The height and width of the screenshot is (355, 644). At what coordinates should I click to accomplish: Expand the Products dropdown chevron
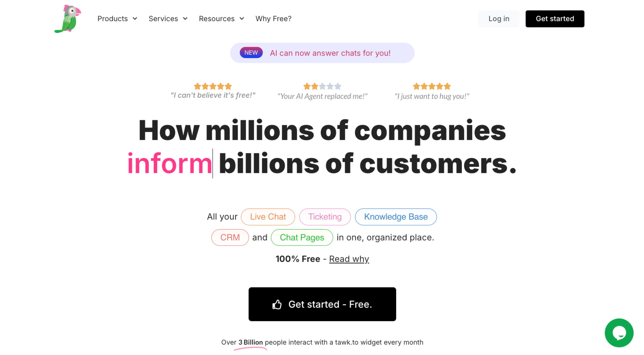click(135, 19)
